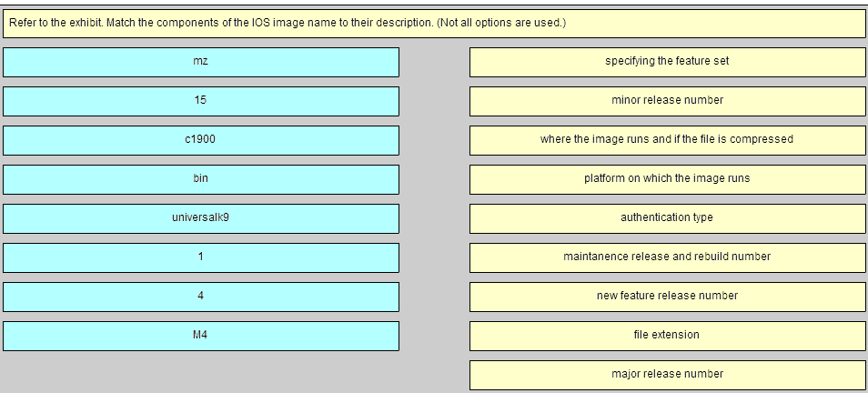Choose the 'universalk9' option box

(x=201, y=218)
